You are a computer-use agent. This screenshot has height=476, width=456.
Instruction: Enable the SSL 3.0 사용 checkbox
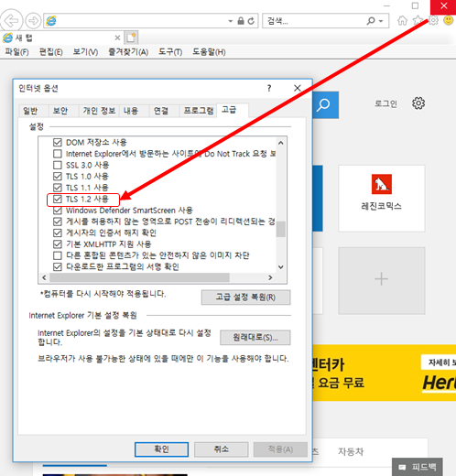point(58,165)
